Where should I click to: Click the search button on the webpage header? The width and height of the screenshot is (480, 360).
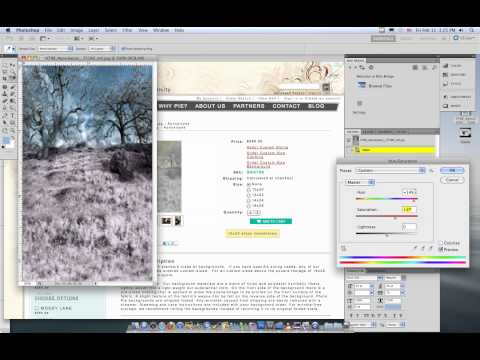tap(326, 88)
